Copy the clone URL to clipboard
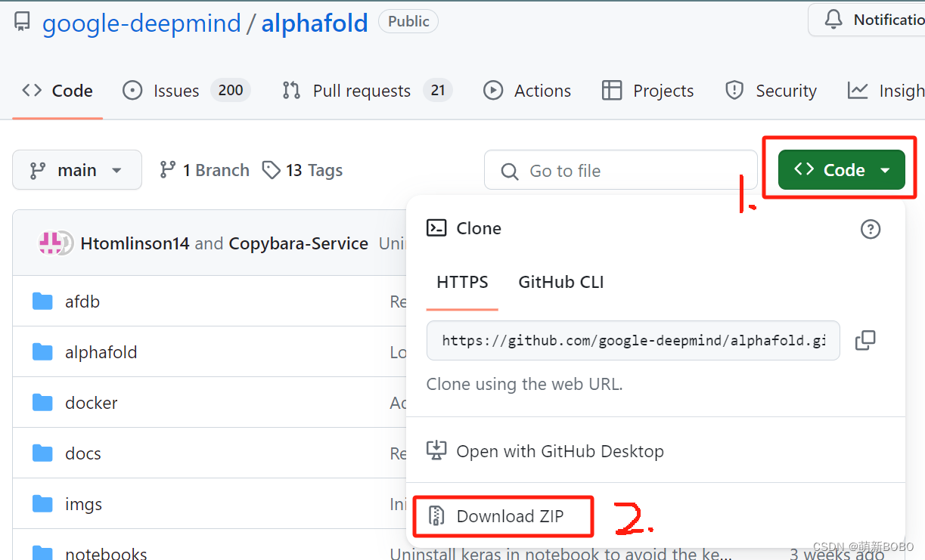Image resolution: width=925 pixels, height=560 pixels. coord(865,340)
